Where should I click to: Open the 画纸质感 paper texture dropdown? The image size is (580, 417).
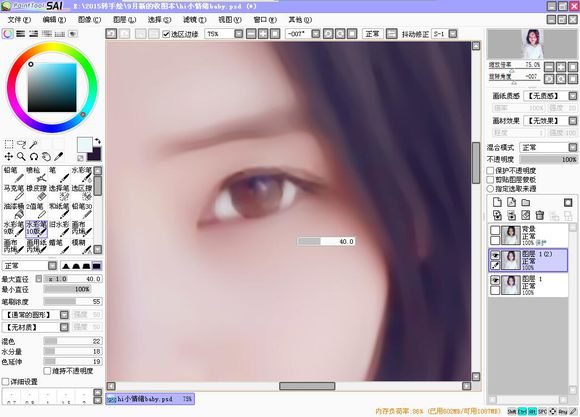tap(573, 96)
